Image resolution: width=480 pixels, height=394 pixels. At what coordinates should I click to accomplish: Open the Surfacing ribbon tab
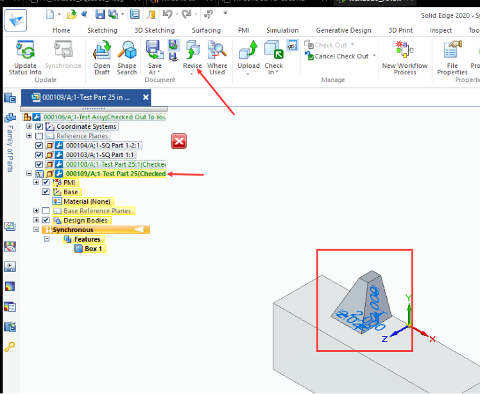(x=206, y=30)
